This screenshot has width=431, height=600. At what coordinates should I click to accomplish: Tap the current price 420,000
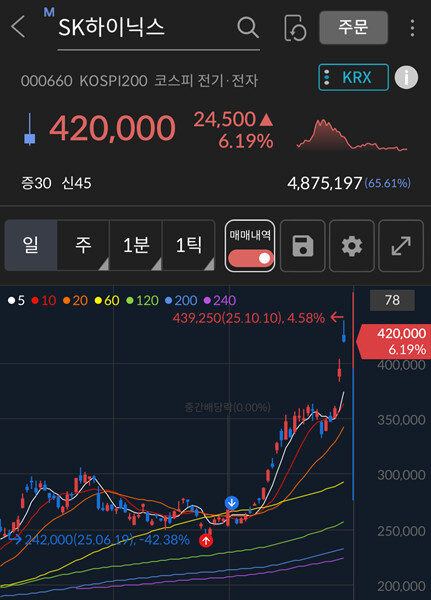[x=112, y=128]
